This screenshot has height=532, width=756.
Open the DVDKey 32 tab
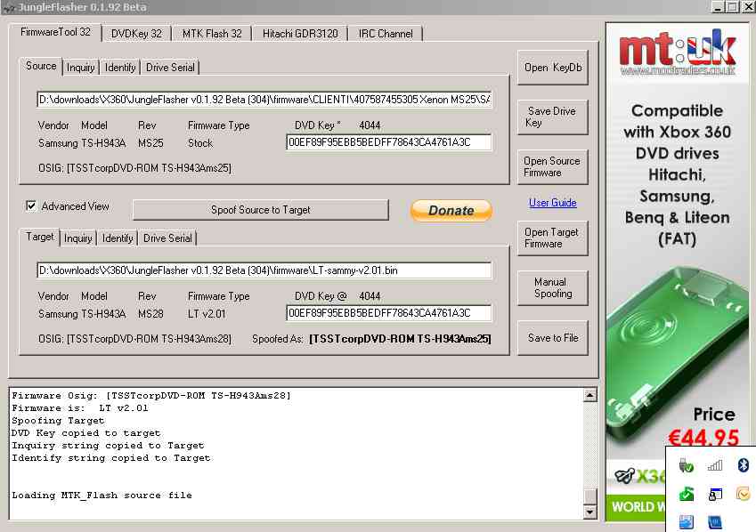point(136,34)
